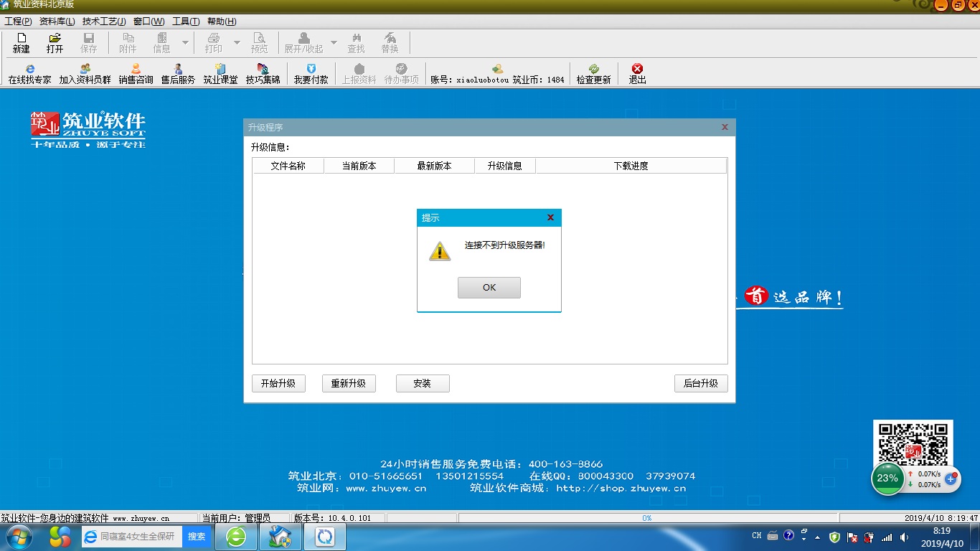980x551 pixels.
Task: Click the 23% network speed indicator
Action: 887,478
